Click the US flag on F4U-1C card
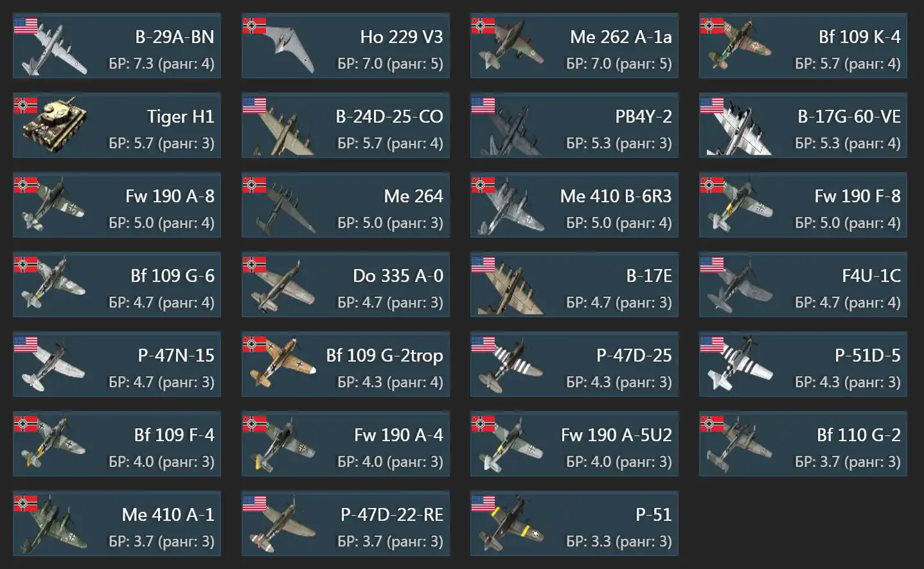This screenshot has width=924, height=569. 712,265
